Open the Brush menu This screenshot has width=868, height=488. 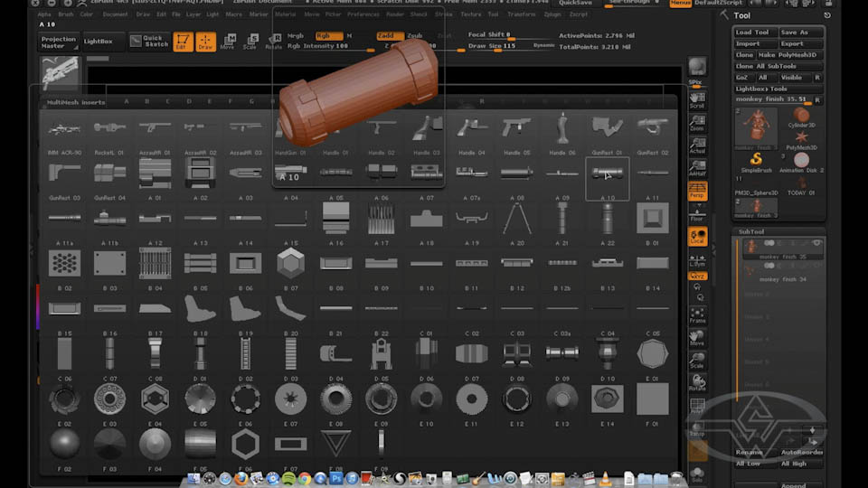[x=65, y=14]
